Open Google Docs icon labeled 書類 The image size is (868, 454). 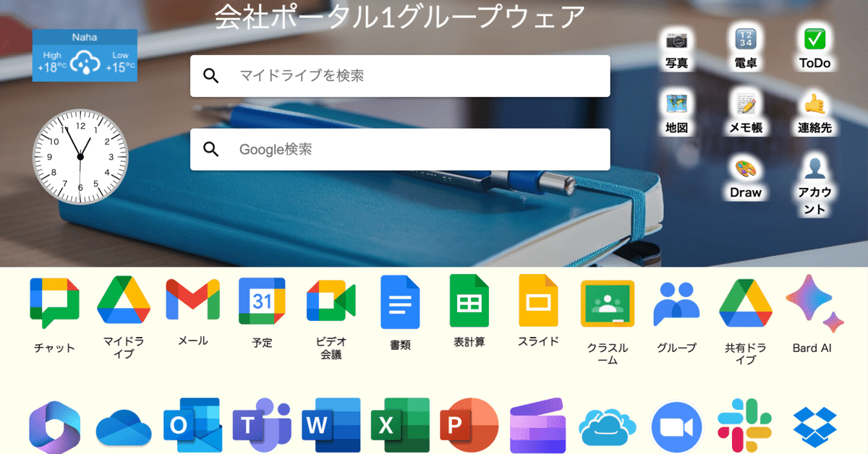[x=400, y=302]
